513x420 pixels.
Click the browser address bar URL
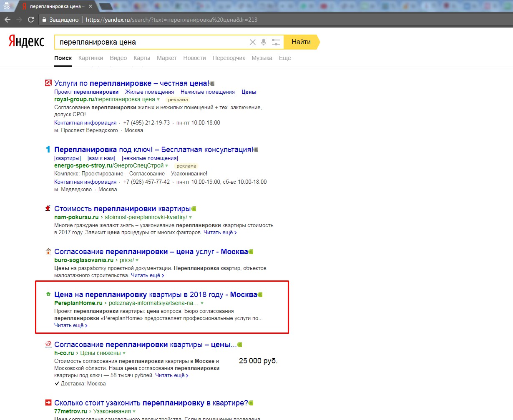click(171, 20)
